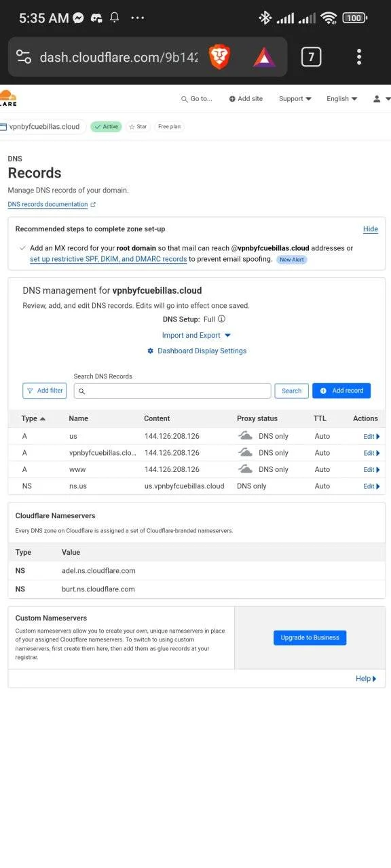
Task: Click the Free plan badge
Action: 170,127
